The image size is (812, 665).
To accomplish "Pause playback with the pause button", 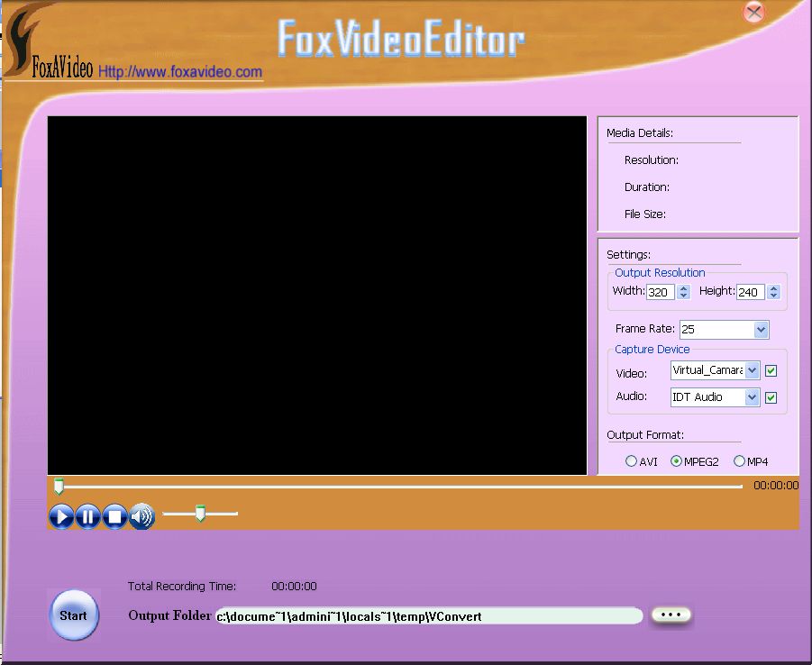I will click(x=88, y=516).
